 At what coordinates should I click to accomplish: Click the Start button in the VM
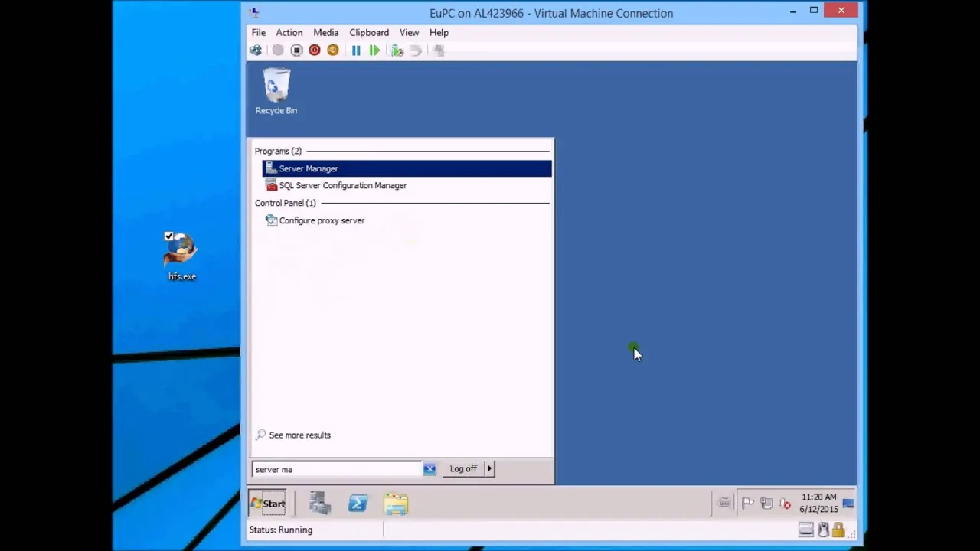(x=268, y=503)
